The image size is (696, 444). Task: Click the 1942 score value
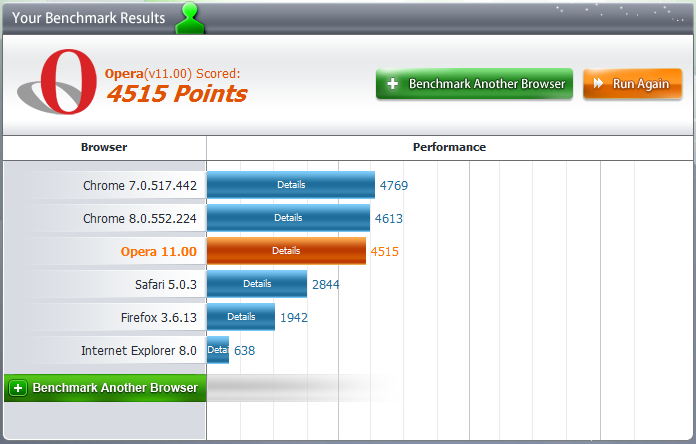click(294, 317)
